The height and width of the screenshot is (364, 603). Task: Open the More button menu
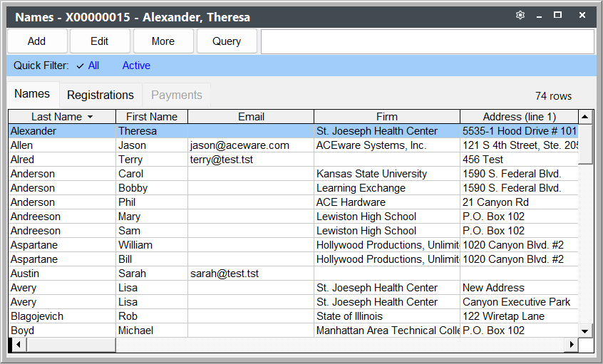coord(163,41)
